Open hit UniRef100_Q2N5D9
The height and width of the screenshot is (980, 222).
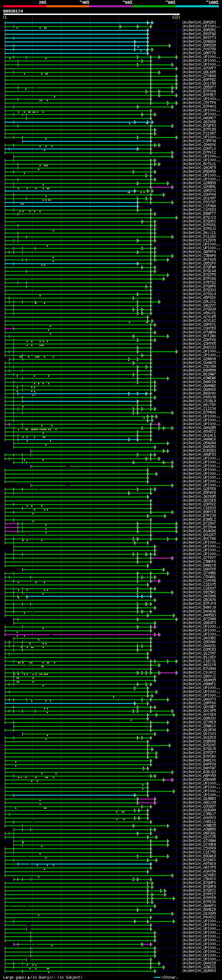[199, 183]
